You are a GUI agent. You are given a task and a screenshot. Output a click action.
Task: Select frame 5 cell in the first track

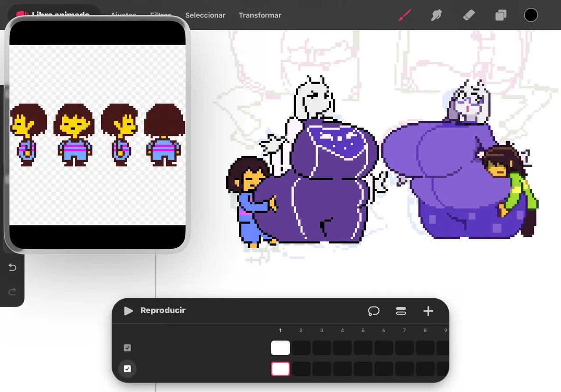tap(363, 348)
